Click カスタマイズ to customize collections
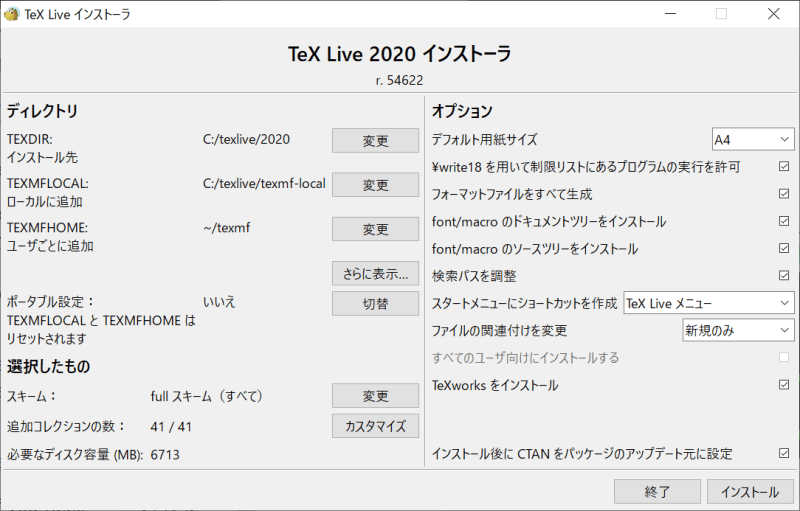This screenshot has height=511, width=800. (375, 426)
